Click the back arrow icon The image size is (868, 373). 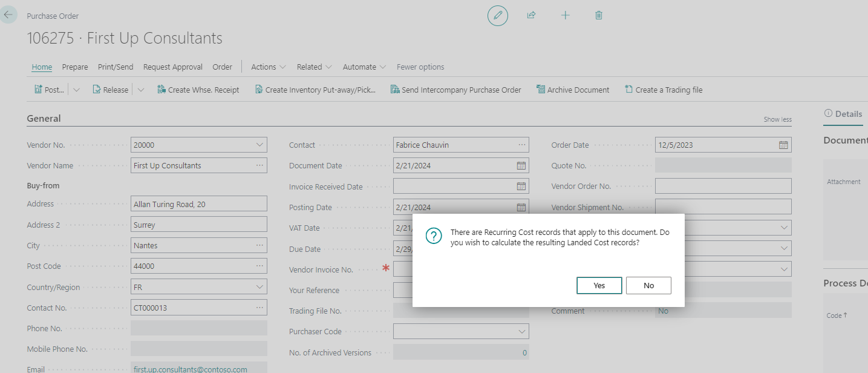(x=8, y=15)
